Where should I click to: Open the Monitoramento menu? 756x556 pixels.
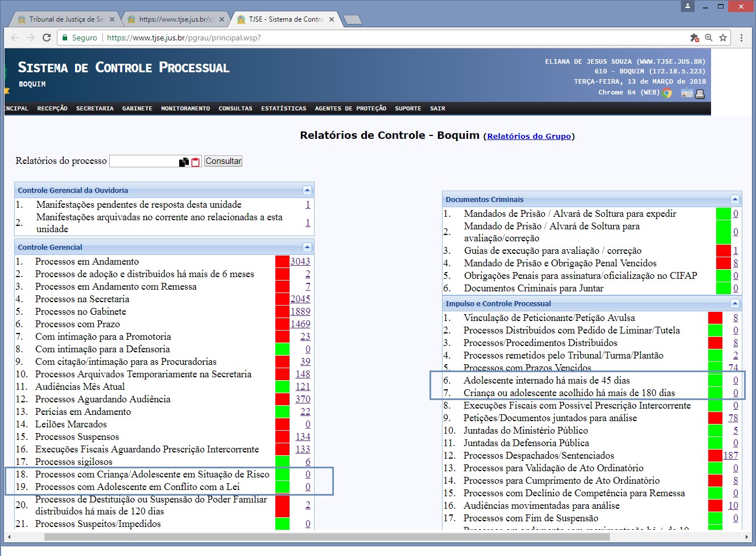coord(185,109)
